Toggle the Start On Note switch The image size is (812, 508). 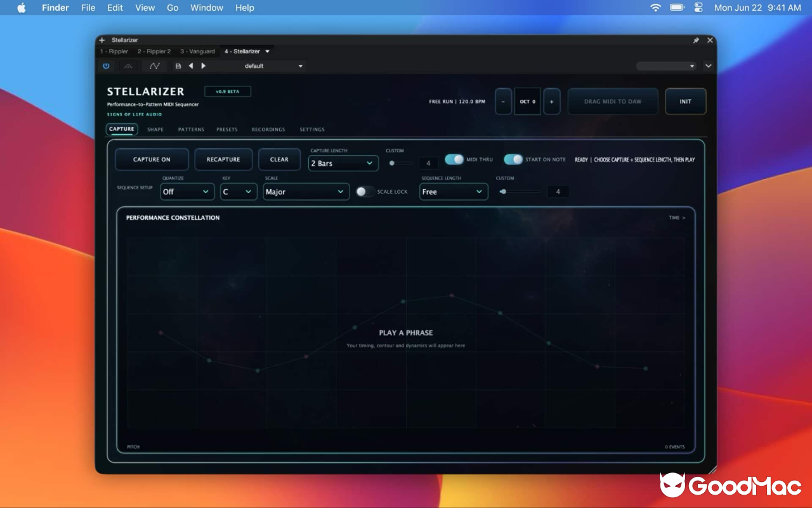(513, 159)
